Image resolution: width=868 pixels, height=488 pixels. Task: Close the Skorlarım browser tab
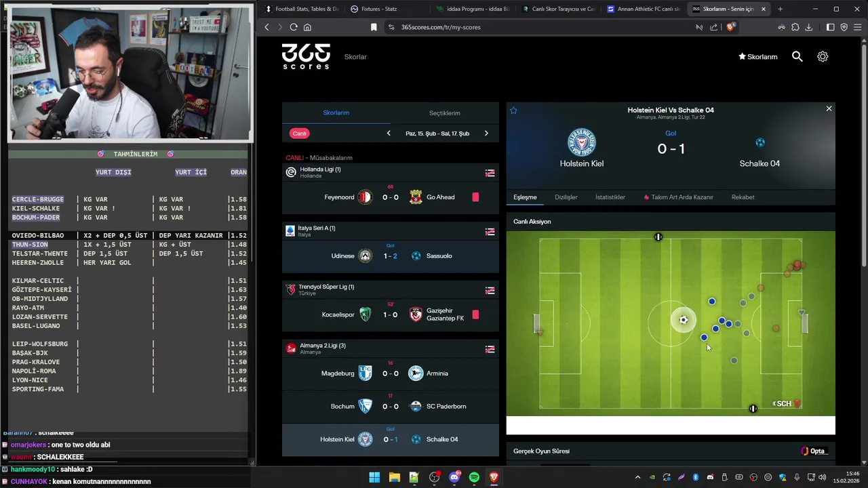tap(764, 9)
